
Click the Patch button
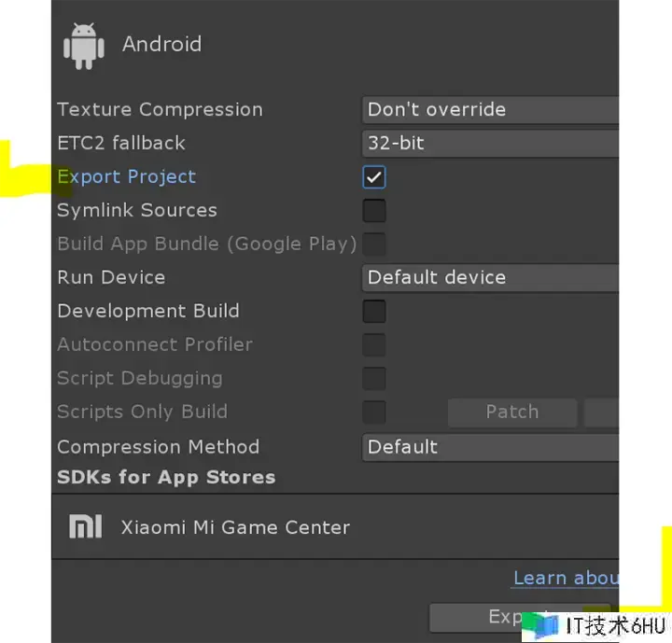tap(512, 412)
